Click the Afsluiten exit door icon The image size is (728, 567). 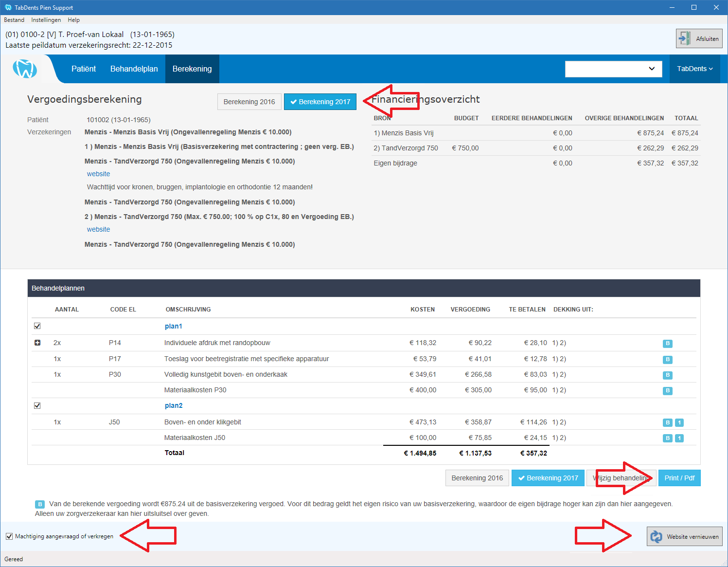[685, 38]
